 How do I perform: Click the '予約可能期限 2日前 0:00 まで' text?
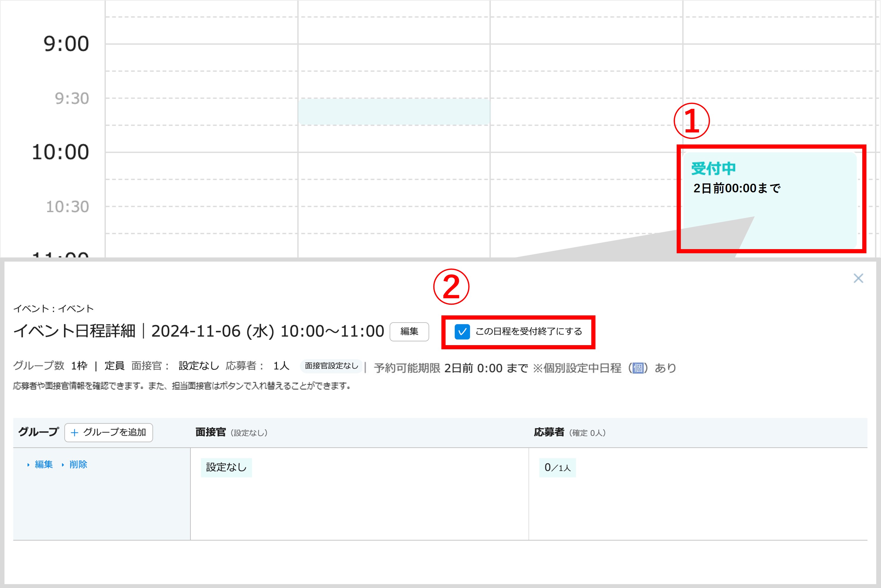[451, 368]
